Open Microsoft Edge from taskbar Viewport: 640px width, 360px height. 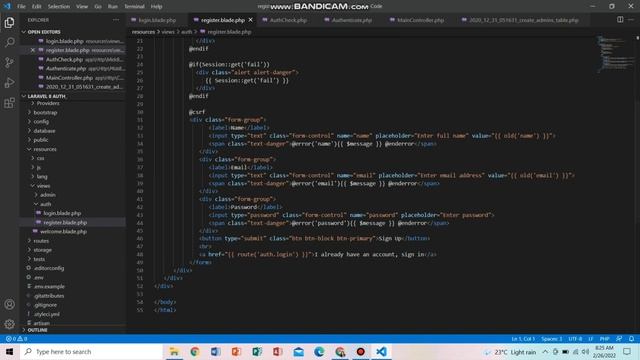[319, 351]
